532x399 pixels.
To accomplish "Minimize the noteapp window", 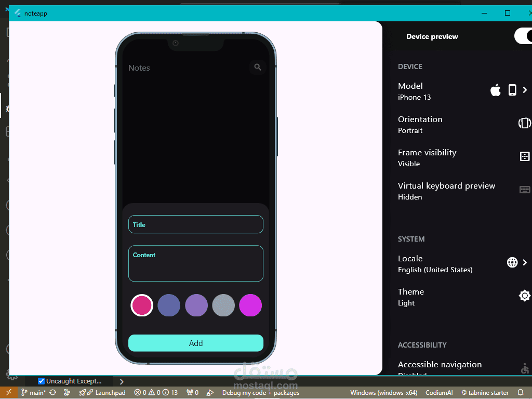I will point(484,13).
